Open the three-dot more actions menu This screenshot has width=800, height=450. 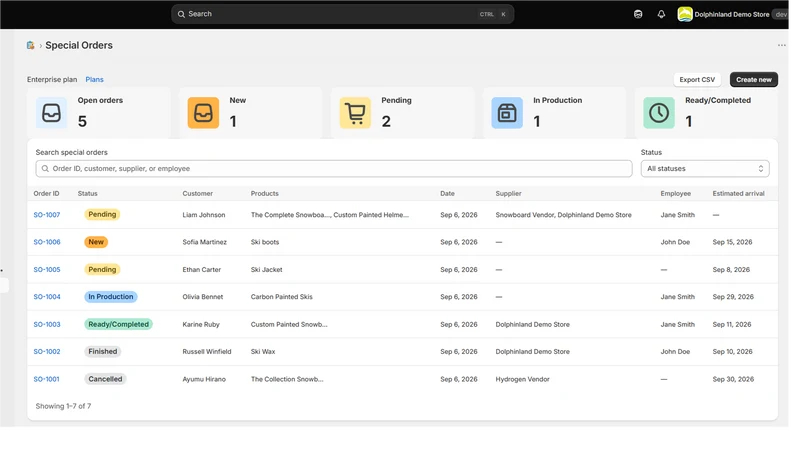[x=782, y=45]
